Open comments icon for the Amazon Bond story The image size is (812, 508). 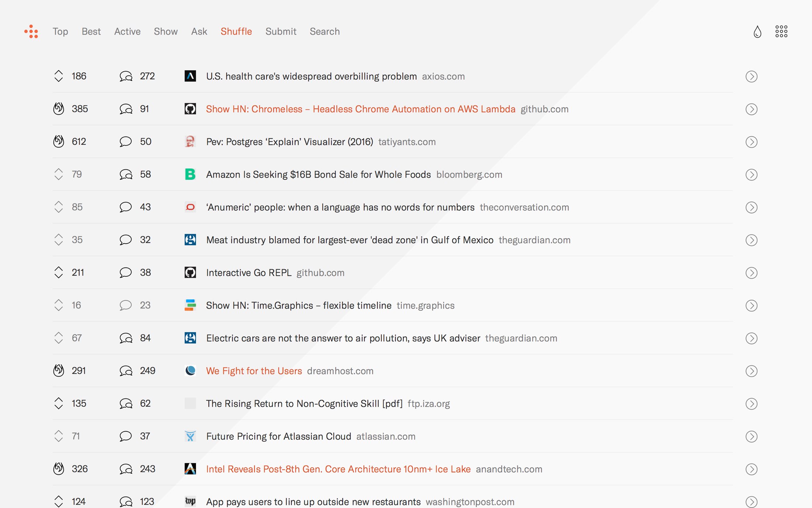tap(126, 174)
